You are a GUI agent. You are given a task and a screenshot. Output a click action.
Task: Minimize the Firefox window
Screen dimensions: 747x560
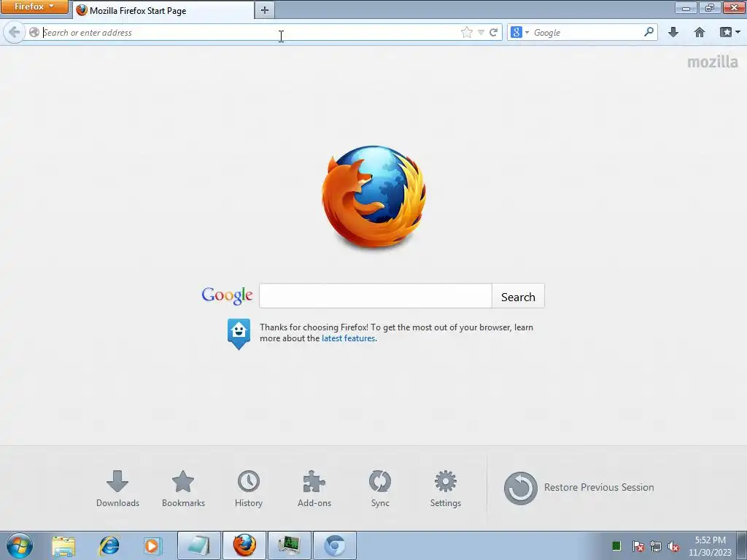click(686, 7)
